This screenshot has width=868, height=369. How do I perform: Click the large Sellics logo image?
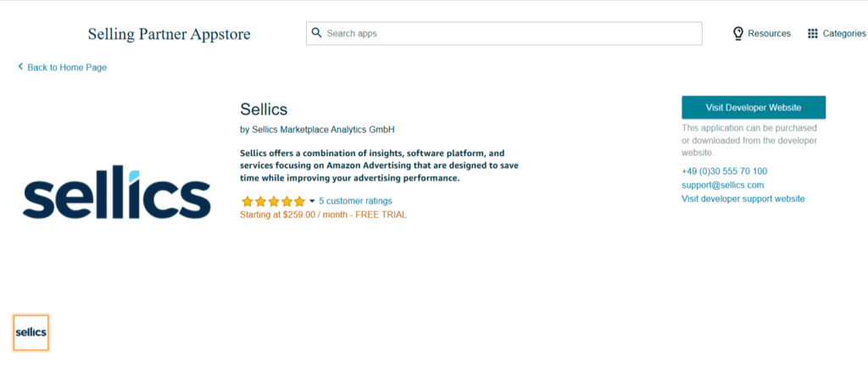117,193
